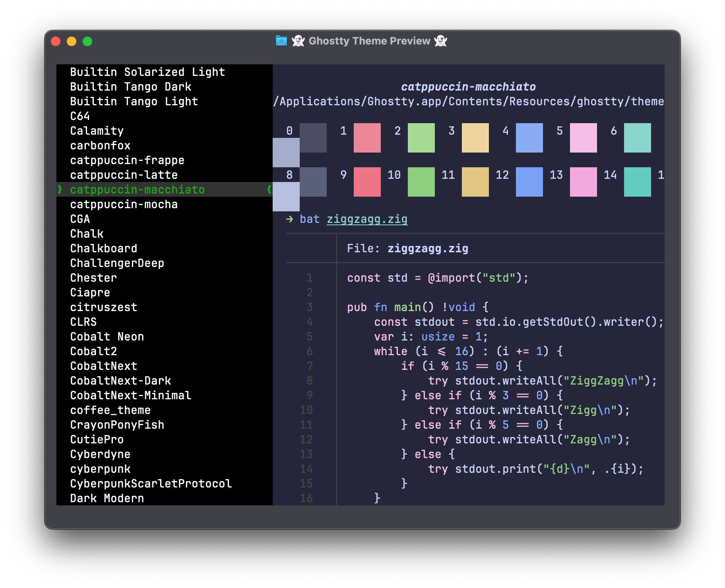Click palette color 11 bright yellow swatch

(x=475, y=182)
